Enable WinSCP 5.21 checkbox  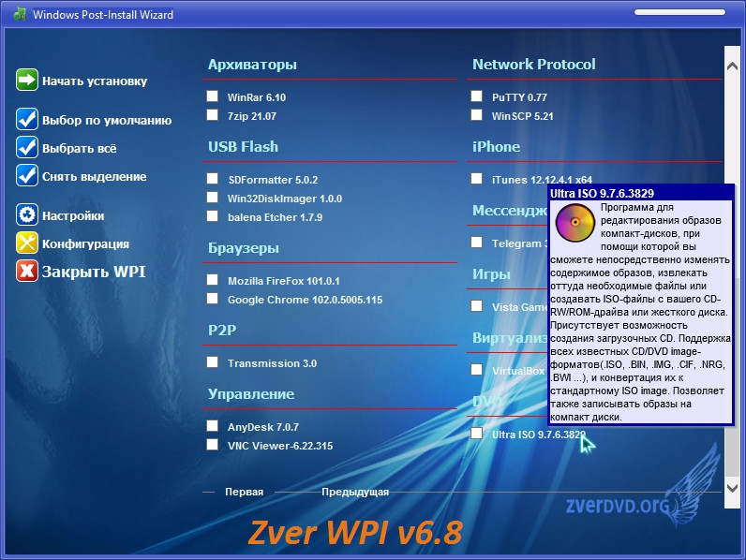pyautogui.click(x=476, y=115)
